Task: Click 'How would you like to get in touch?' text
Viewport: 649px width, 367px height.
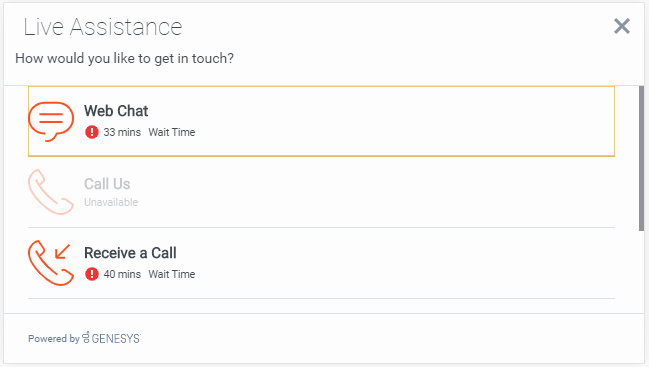Action: point(124,58)
